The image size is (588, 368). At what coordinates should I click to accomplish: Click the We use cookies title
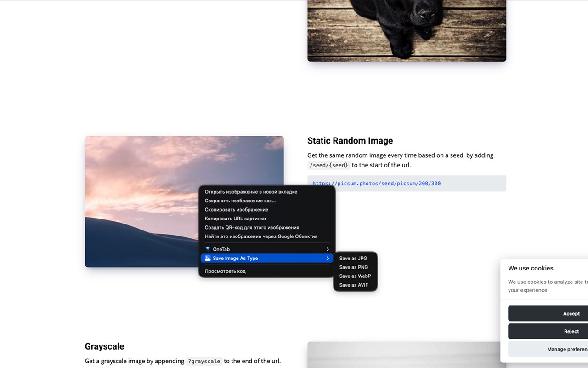531,268
